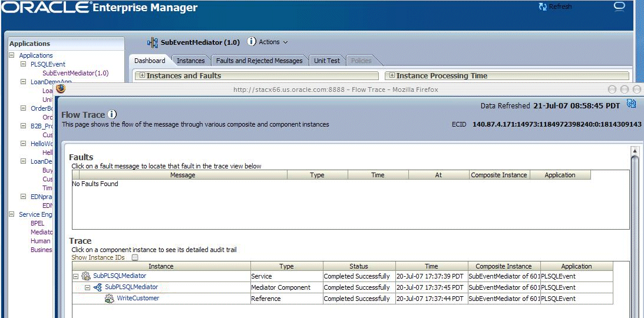Select BPEL under Service Engines
Viewport: 644px width, 318px height.
click(37, 223)
